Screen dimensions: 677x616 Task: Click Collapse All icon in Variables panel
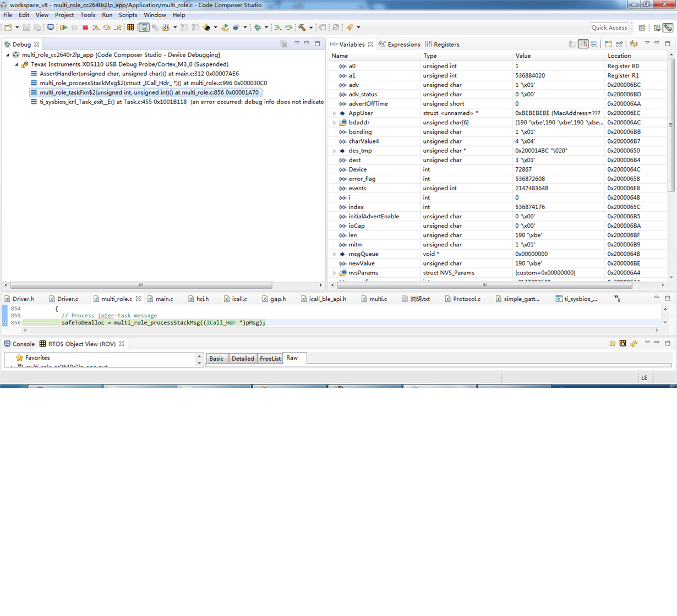(594, 44)
